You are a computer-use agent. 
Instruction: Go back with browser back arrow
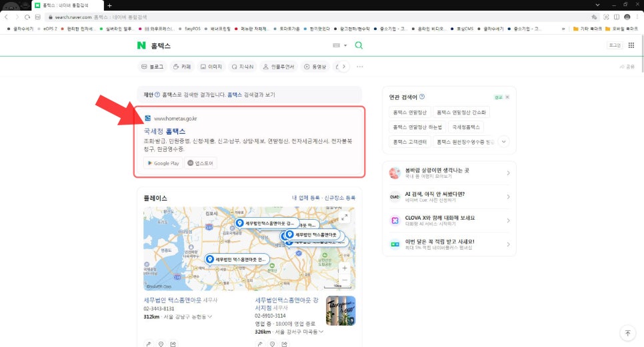coord(6,17)
